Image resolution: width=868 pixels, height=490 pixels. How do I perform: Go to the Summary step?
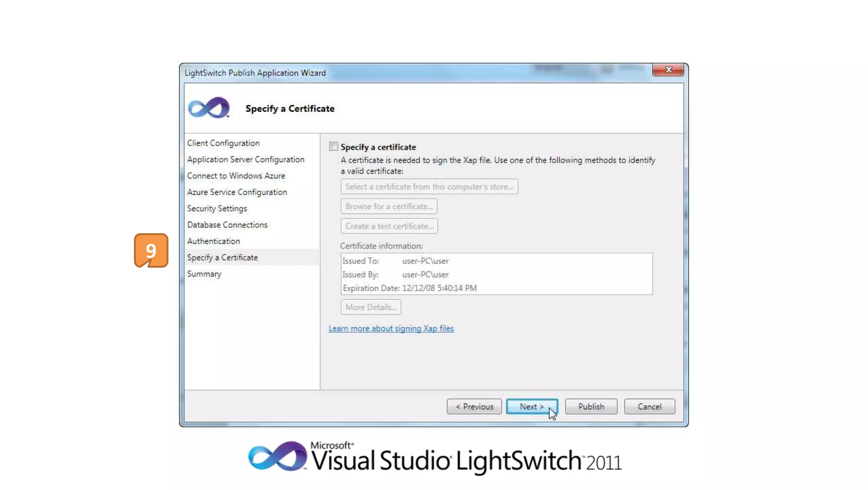pyautogui.click(x=204, y=274)
